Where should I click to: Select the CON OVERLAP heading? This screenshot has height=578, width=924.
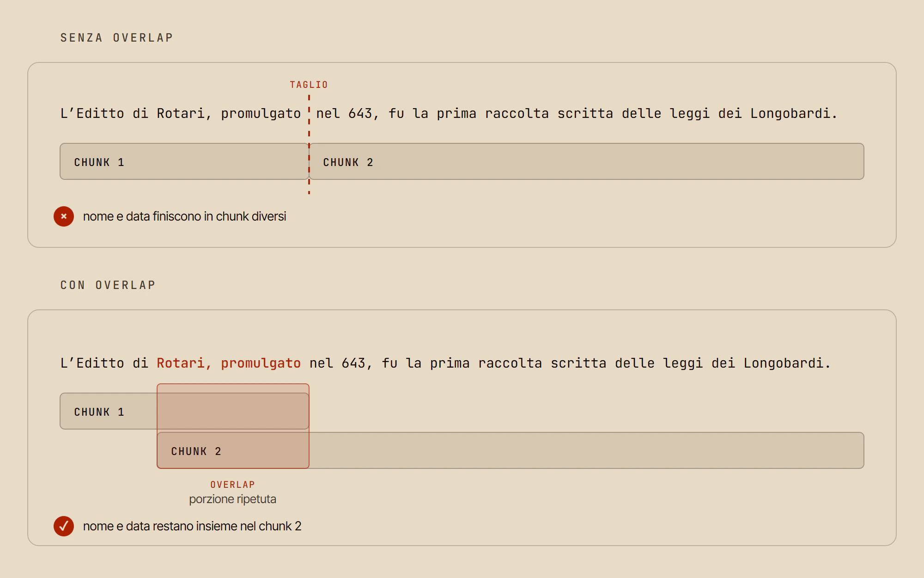[108, 285]
